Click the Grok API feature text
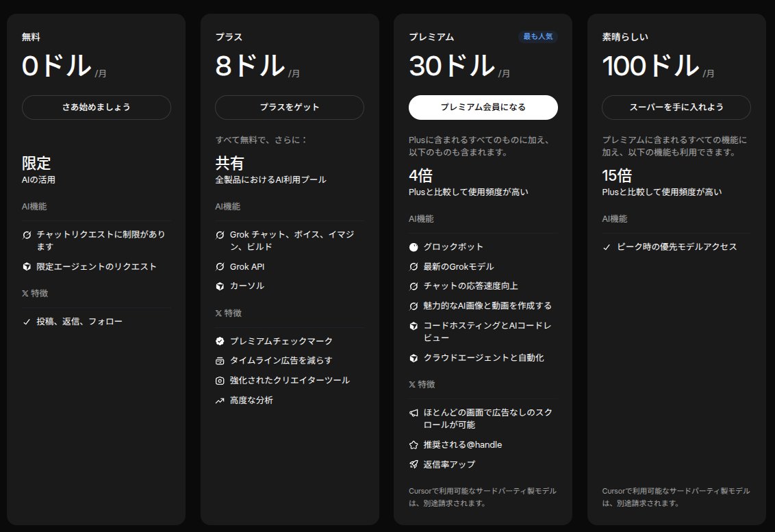 click(x=247, y=267)
